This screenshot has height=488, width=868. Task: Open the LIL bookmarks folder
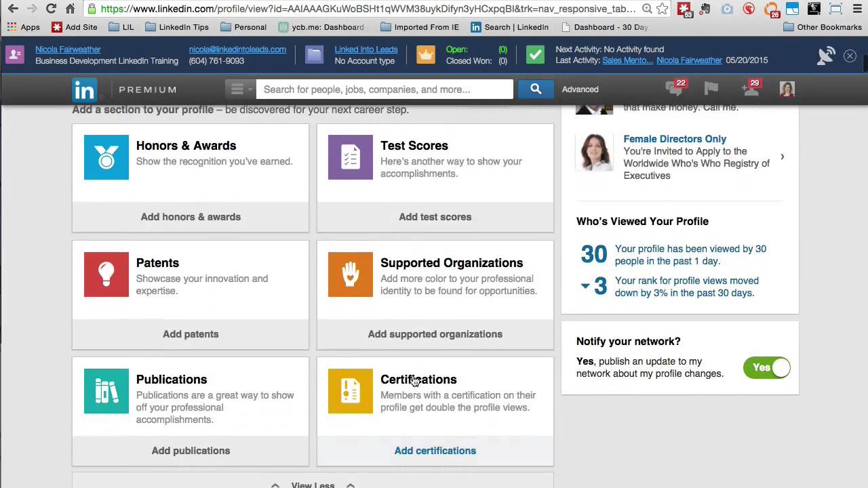(x=121, y=27)
